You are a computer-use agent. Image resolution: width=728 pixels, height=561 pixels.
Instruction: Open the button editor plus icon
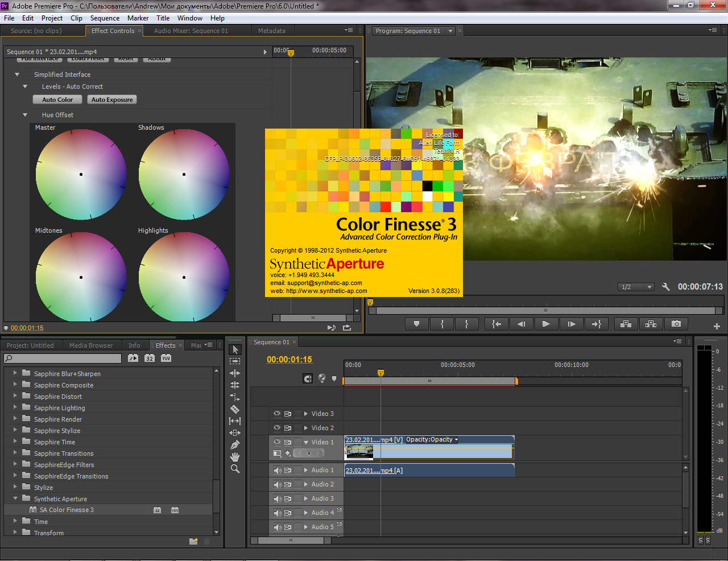click(x=717, y=326)
